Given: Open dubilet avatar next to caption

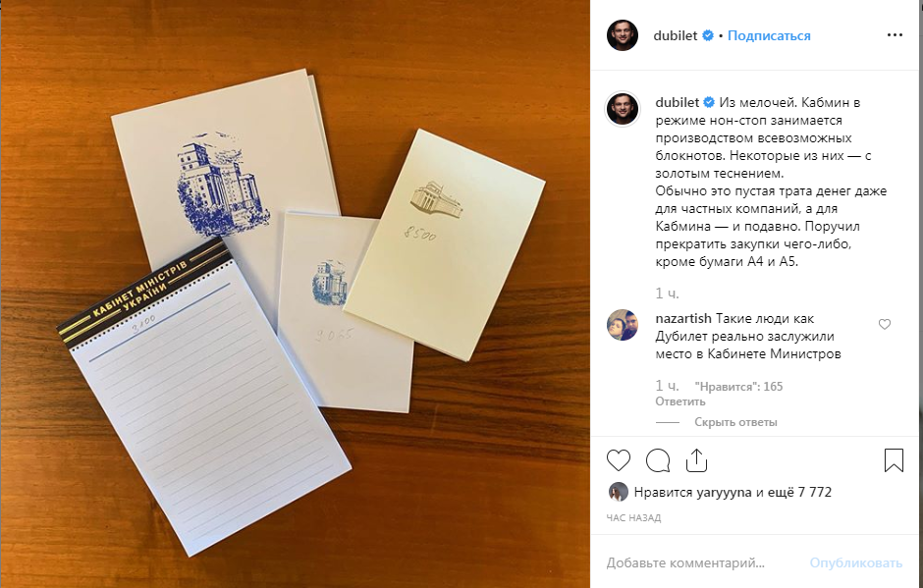Looking at the screenshot, I should point(623,108).
